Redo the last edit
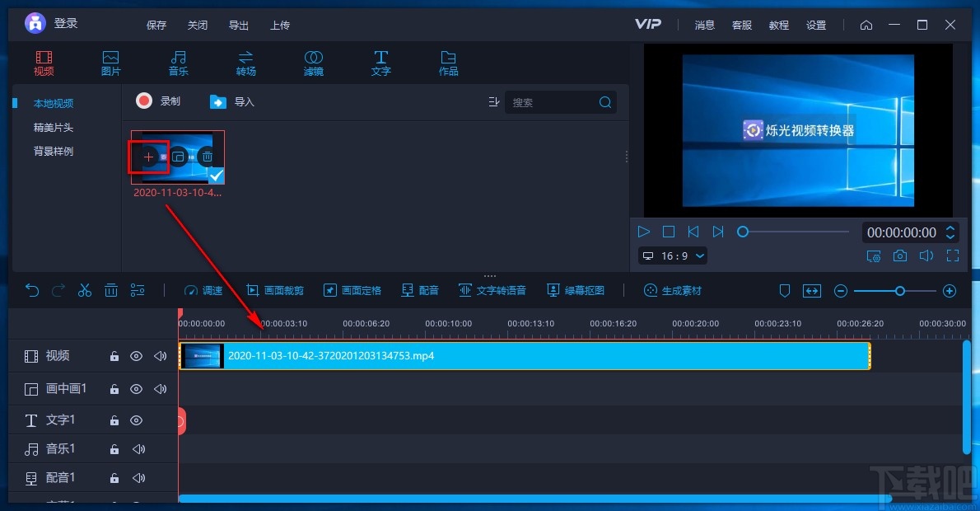This screenshot has width=980, height=511. pos(58,290)
